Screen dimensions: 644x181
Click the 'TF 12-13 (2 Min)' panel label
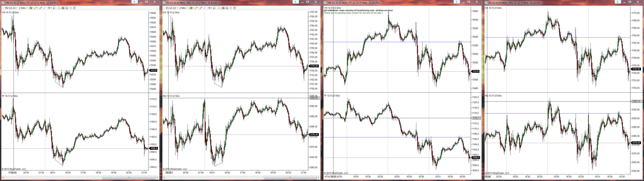coord(10,96)
